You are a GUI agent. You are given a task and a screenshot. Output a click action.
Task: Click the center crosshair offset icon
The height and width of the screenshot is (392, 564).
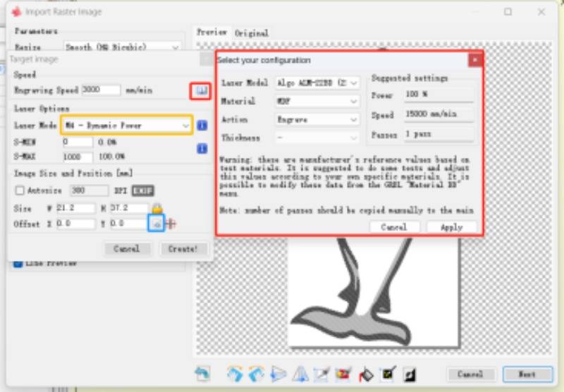coord(171,223)
